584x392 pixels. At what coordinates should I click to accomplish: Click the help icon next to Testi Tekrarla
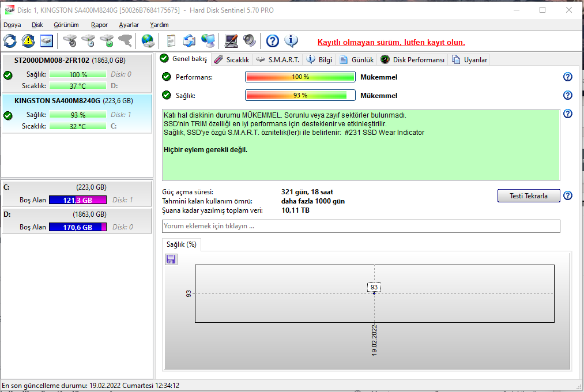[x=568, y=195]
